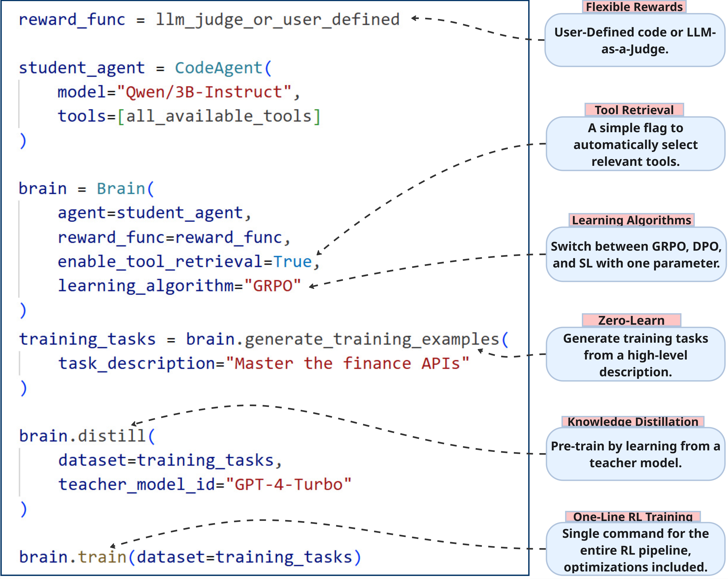Click the Switch between GRPO, DPO box

[x=636, y=255]
